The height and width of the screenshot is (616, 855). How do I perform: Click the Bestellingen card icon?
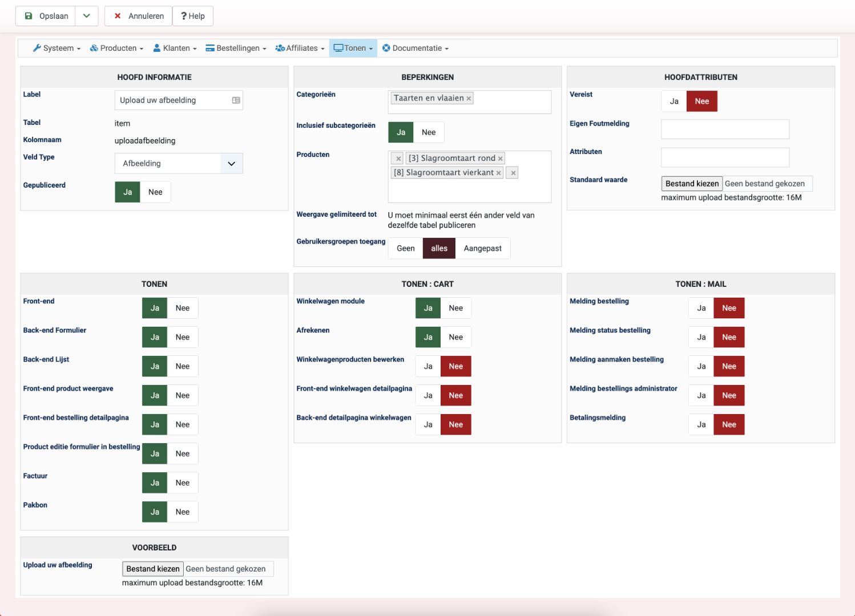click(210, 48)
